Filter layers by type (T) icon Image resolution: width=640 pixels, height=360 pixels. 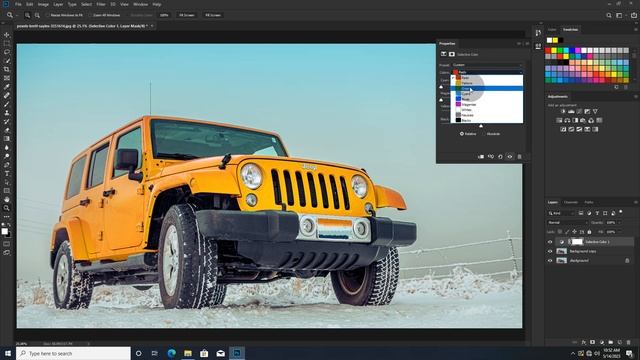point(597,213)
